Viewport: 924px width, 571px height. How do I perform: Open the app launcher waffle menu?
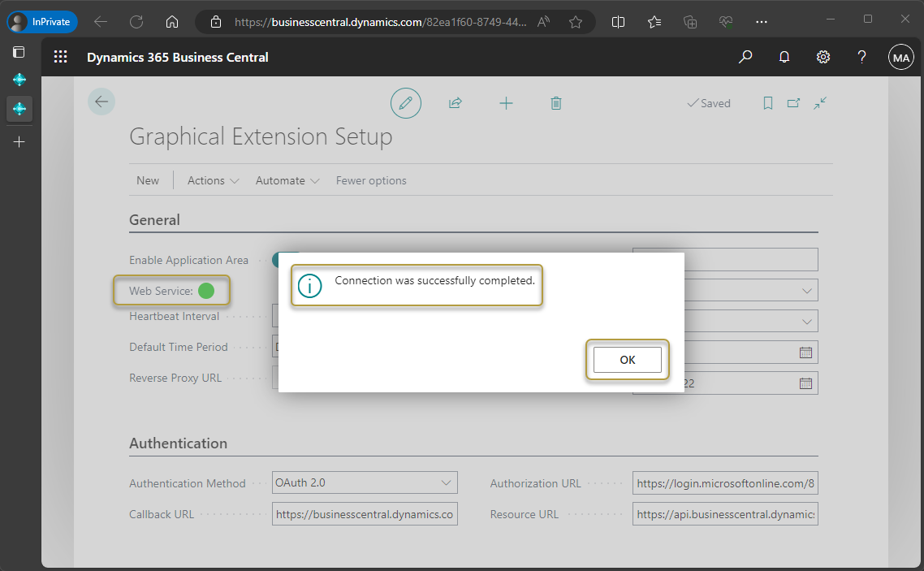click(x=61, y=57)
